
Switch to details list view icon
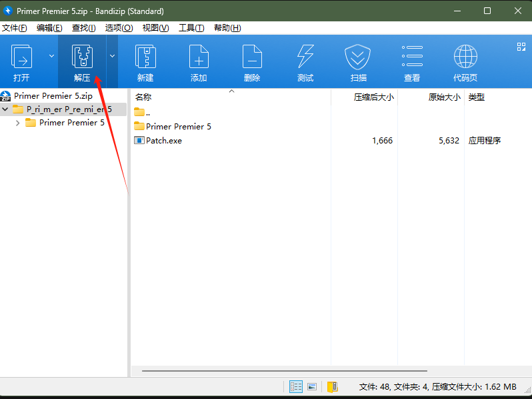296,387
